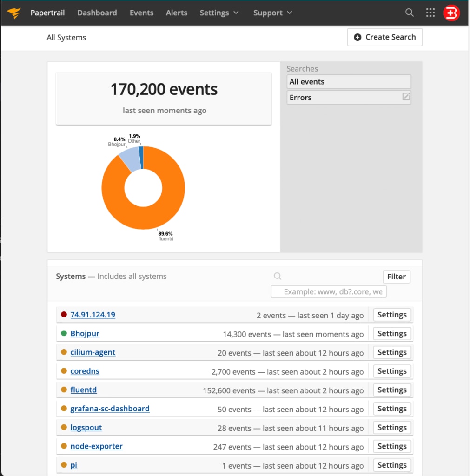Viewport: 470px width, 476px height.
Task: Open the Dashboard nav item
Action: [x=97, y=13]
